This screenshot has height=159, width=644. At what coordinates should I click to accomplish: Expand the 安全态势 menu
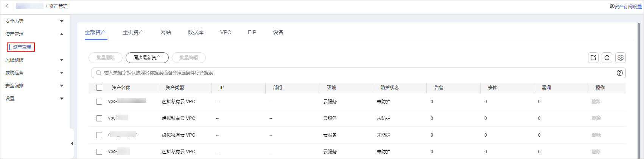pyautogui.click(x=62, y=21)
